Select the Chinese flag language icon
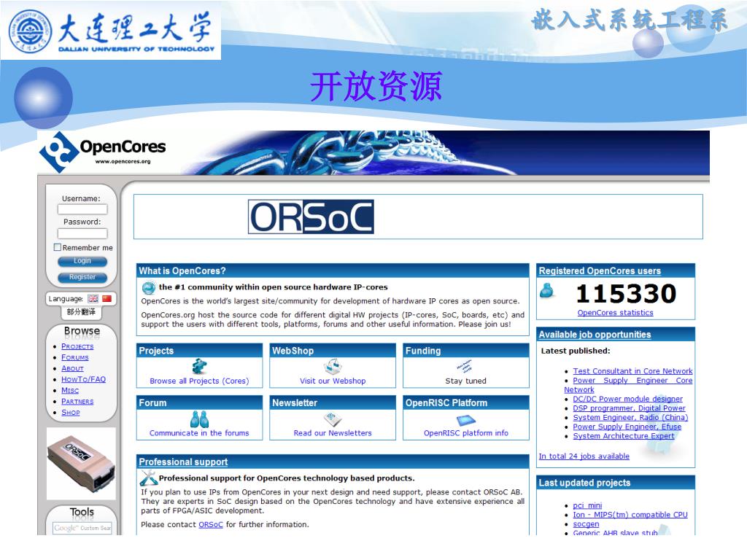 (107, 298)
